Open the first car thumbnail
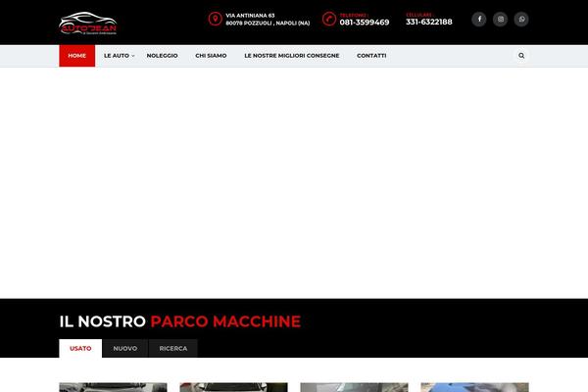This screenshot has width=588, height=392. (x=113, y=387)
